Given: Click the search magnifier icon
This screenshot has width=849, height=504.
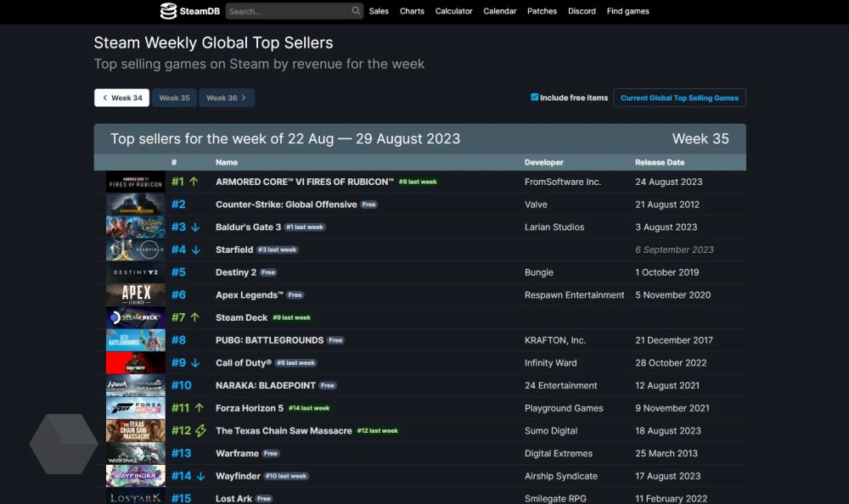Looking at the screenshot, I should click(356, 11).
